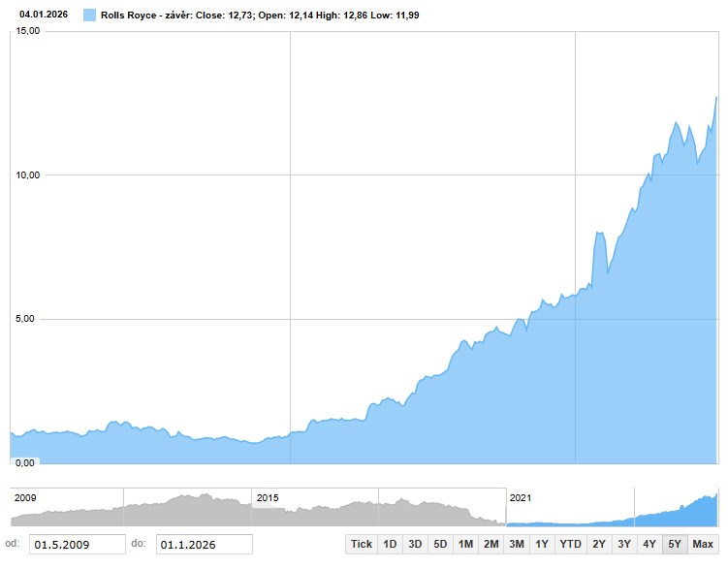Click the 3Y period button

click(x=624, y=544)
